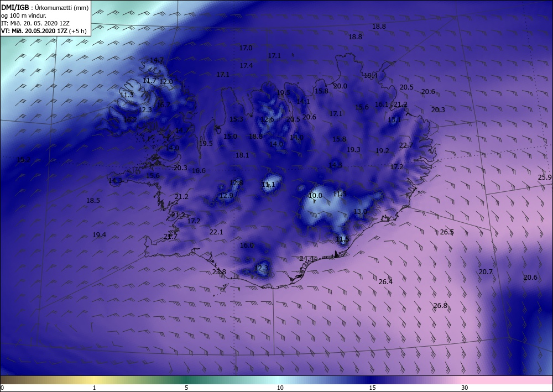Click the '0' label on the color scale

tap(2, 388)
